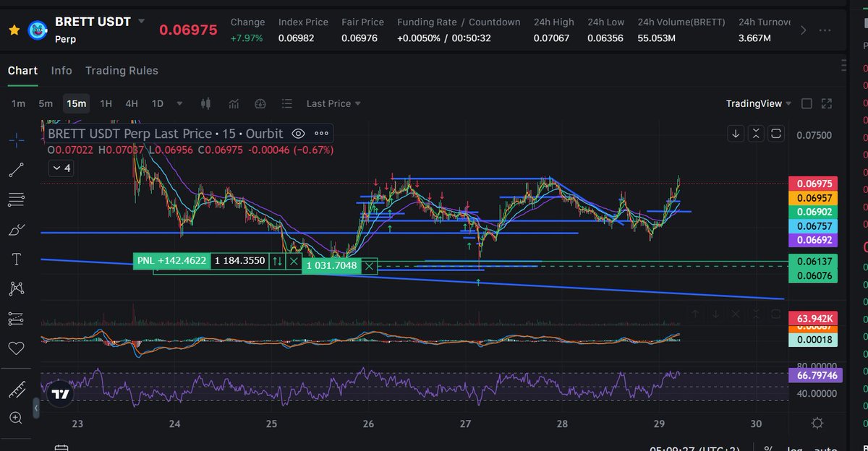Switch to the Info tab
The height and width of the screenshot is (451, 868).
tap(61, 70)
